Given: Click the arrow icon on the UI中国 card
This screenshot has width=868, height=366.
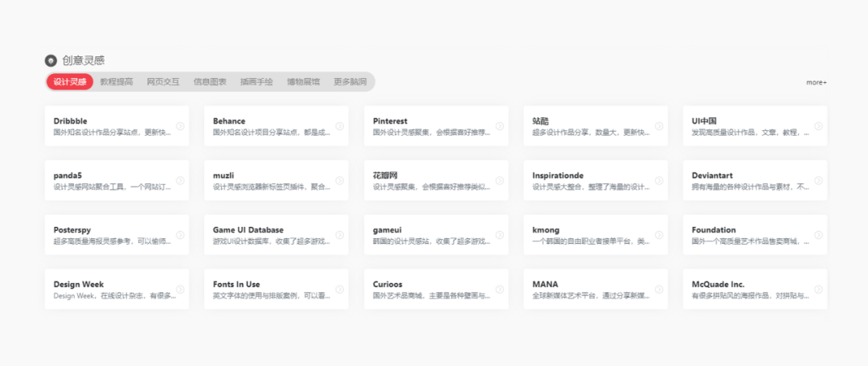Looking at the screenshot, I should click(x=818, y=126).
